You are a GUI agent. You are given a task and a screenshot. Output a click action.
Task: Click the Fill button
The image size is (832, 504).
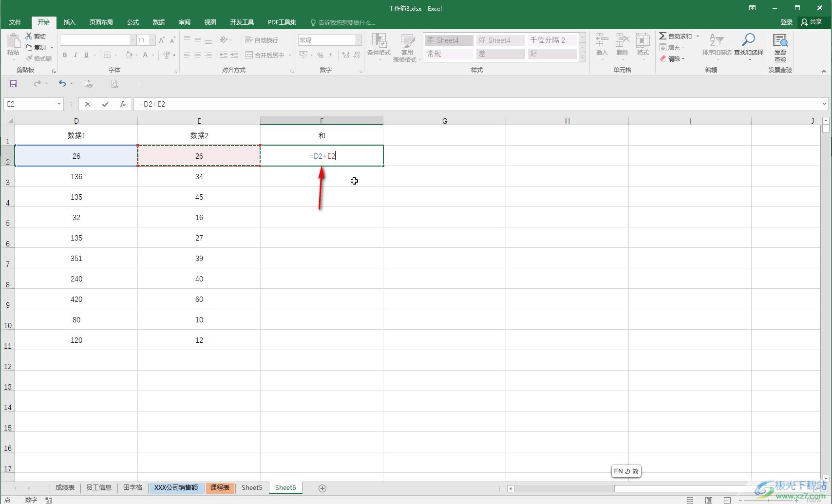coord(672,47)
